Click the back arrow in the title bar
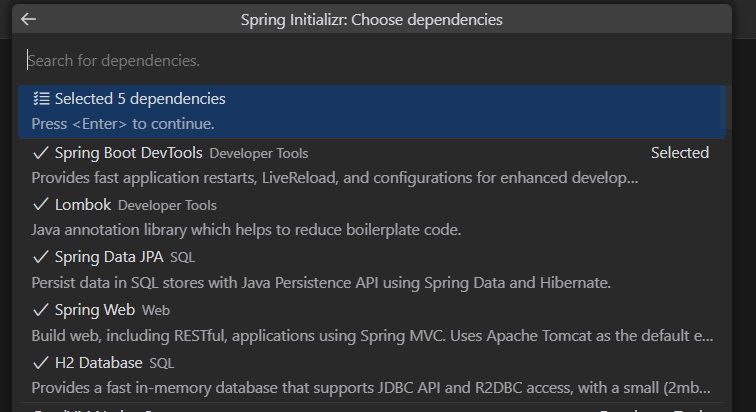The image size is (756, 412). coord(28,19)
